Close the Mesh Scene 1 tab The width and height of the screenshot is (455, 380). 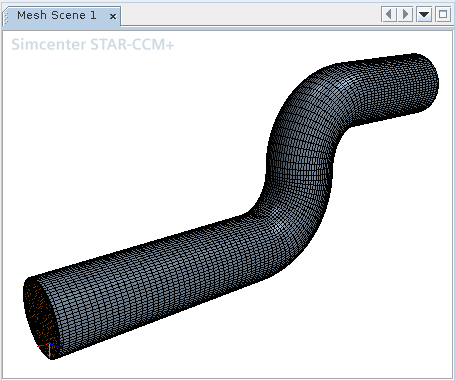point(113,16)
